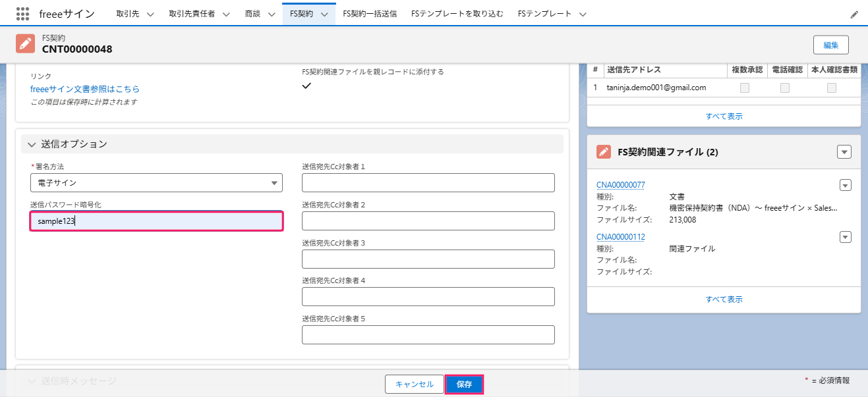Click the FS契約 record icon in header

25,44
